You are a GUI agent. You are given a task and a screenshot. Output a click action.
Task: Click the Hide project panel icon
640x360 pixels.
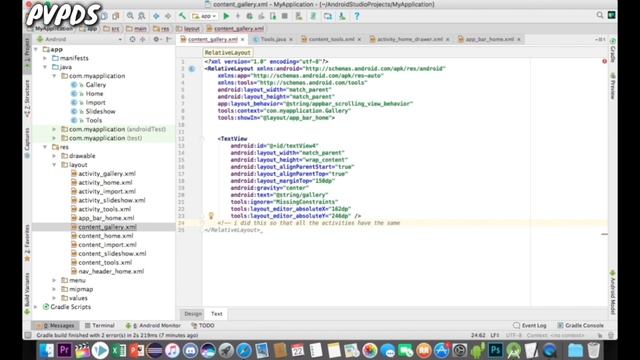click(x=169, y=39)
